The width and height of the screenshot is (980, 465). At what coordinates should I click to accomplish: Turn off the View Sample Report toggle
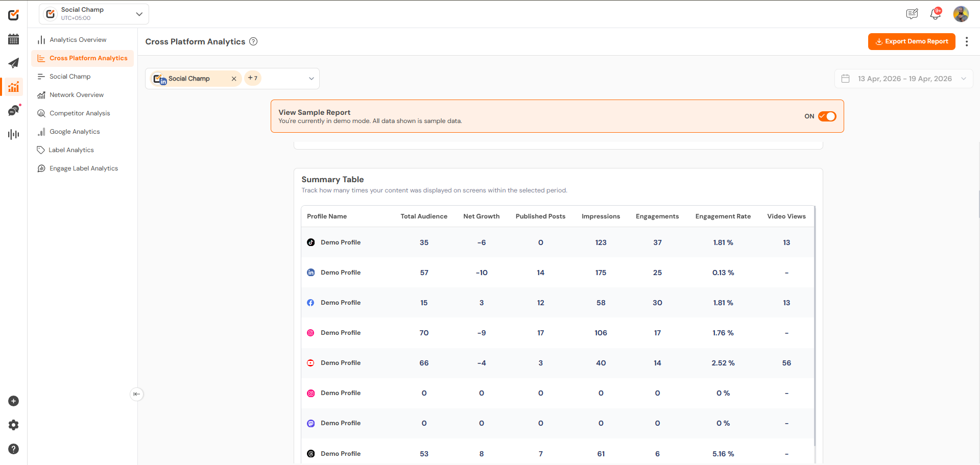tap(827, 116)
